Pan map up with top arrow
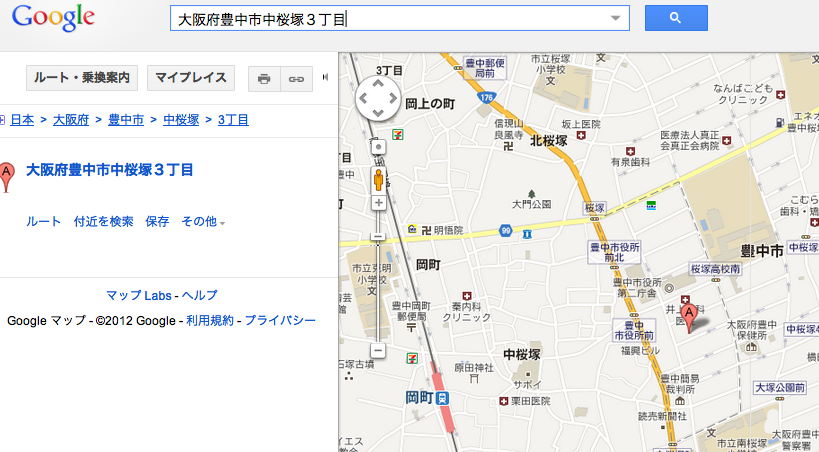 coord(378,83)
